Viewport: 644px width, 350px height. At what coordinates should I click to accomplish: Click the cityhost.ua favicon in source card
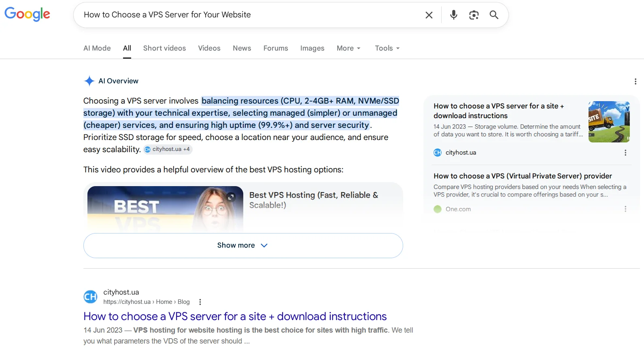(438, 153)
